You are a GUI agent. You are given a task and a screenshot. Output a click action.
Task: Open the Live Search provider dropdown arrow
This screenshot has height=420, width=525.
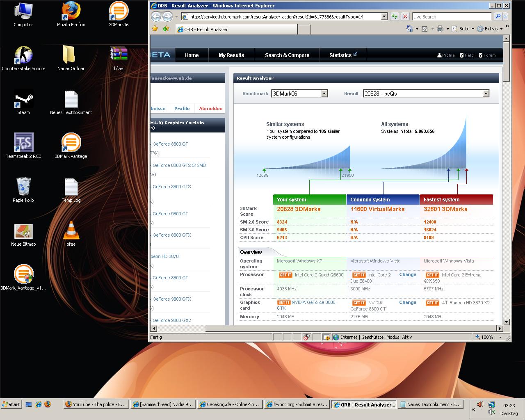[x=505, y=16]
